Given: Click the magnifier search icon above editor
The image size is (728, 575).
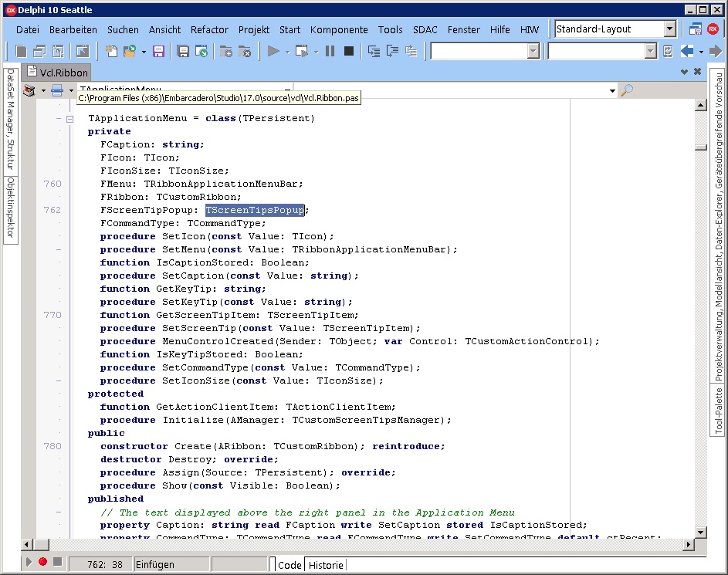Looking at the screenshot, I should [627, 90].
